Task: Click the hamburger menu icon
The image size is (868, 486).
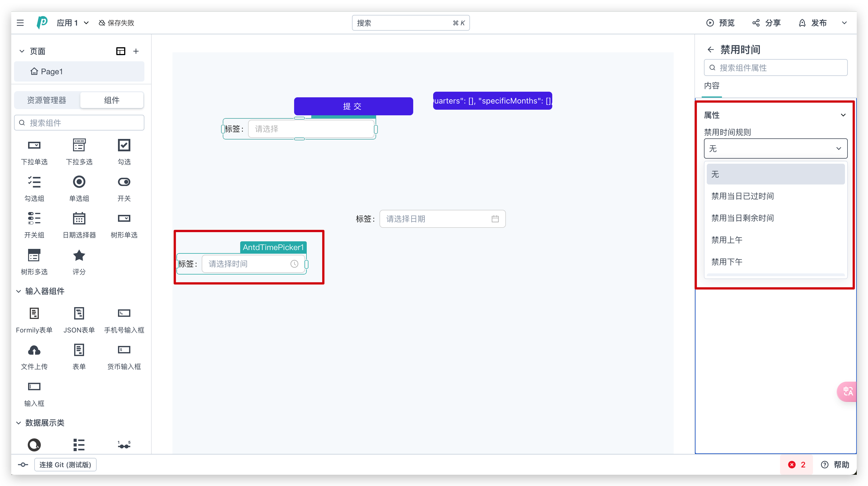Action: (x=20, y=22)
